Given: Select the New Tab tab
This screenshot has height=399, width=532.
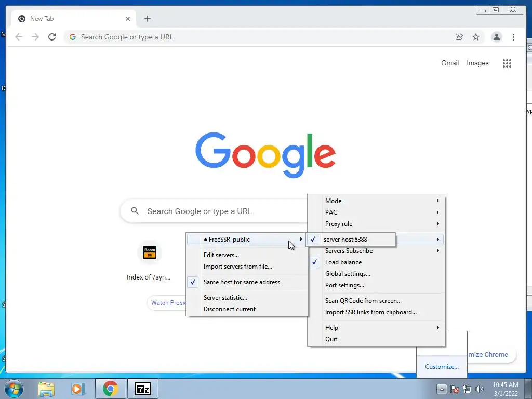Looking at the screenshot, I should pyautogui.click(x=74, y=19).
